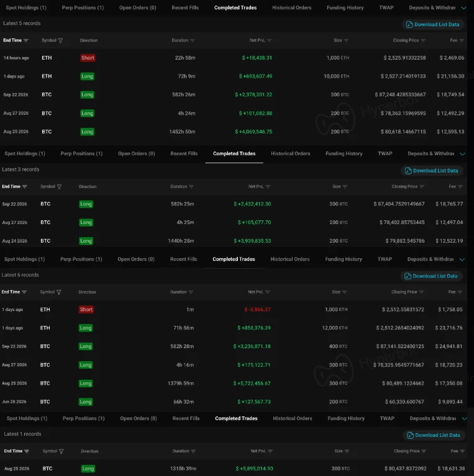
Task: Sort by Size in Latest 3 records table
Action: point(345,187)
